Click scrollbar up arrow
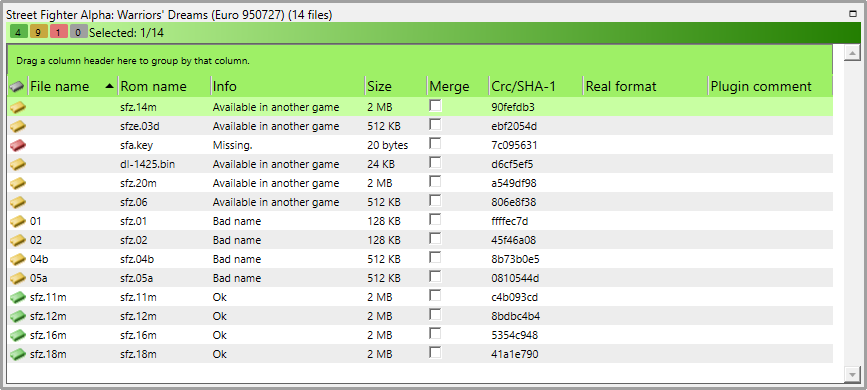Image resolution: width=867 pixels, height=390 pixels. point(852,53)
